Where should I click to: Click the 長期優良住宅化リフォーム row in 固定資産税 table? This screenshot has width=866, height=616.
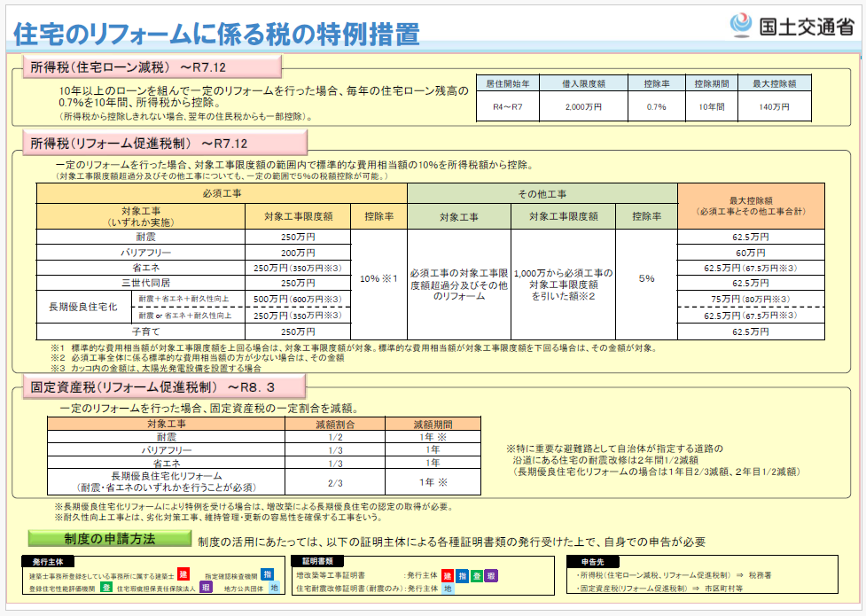coord(167,482)
